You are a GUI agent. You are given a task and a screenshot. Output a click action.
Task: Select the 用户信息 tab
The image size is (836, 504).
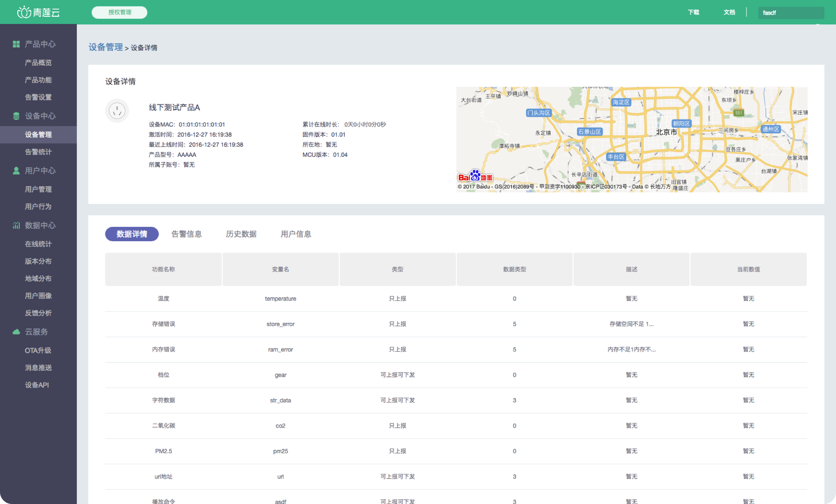[296, 234]
